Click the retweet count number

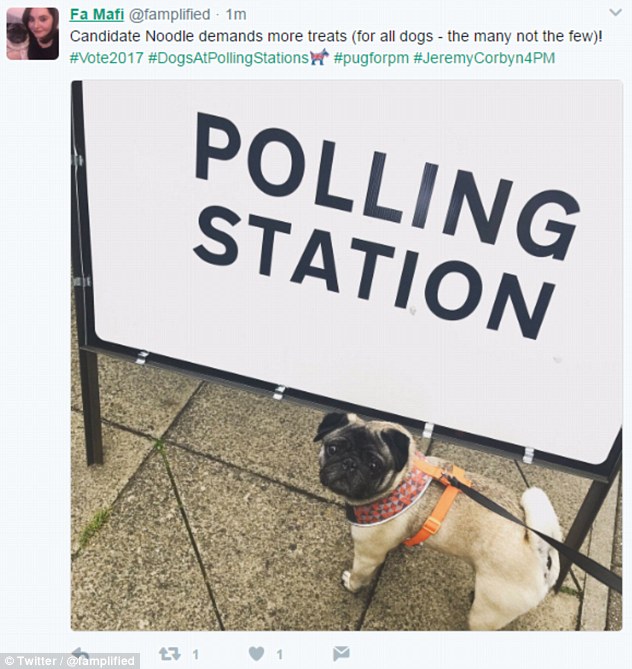coord(196,654)
